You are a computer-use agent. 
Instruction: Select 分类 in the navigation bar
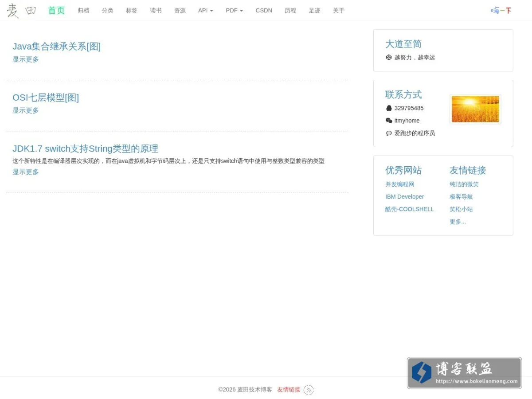pos(107,11)
